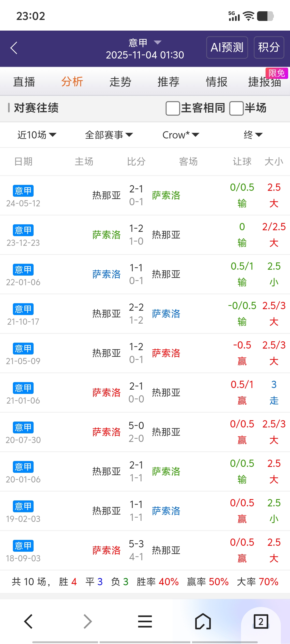Tap the browser forward navigation arrow
The height and width of the screenshot is (644, 290).
tap(88, 621)
